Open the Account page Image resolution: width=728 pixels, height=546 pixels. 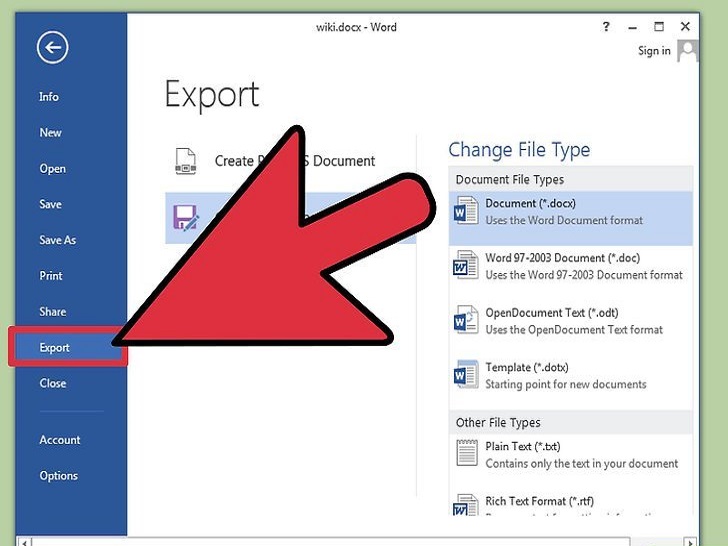point(59,440)
